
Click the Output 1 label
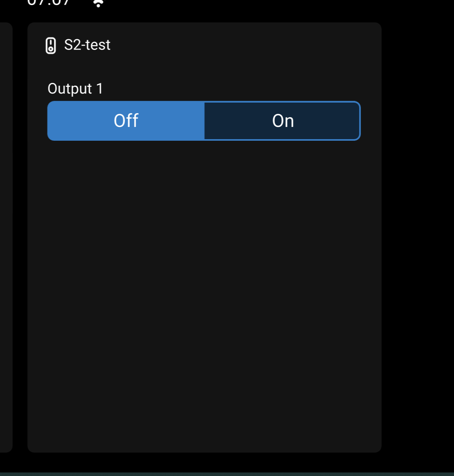[x=75, y=89]
